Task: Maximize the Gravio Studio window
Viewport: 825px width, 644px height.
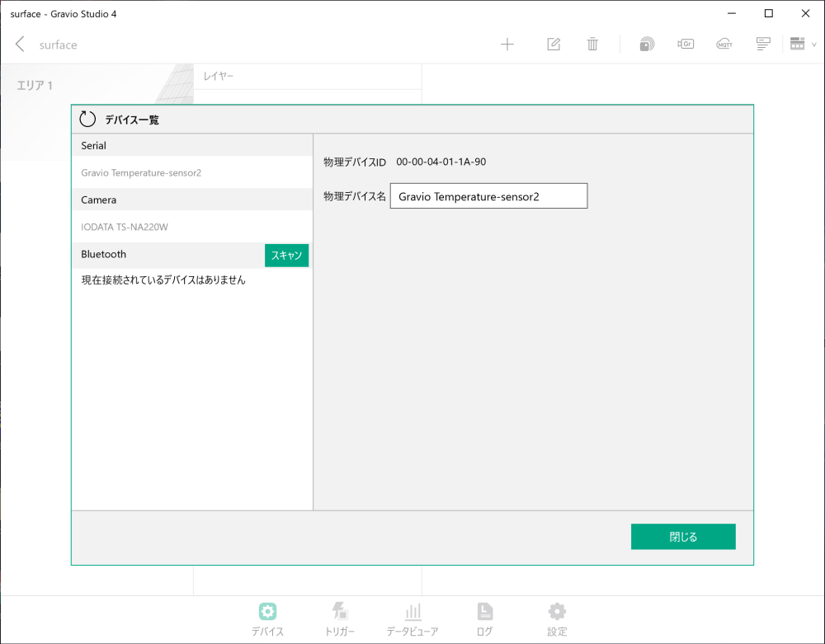Action: pyautogui.click(x=769, y=14)
